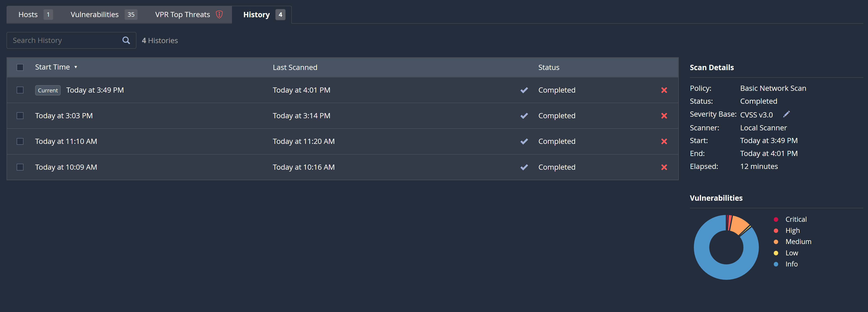Remove the 11:10 AM scan using red X
This screenshot has width=868, height=312.
664,141
